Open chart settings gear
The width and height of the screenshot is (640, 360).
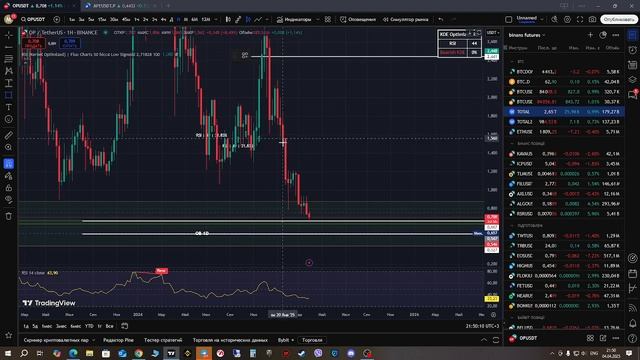[567, 19]
